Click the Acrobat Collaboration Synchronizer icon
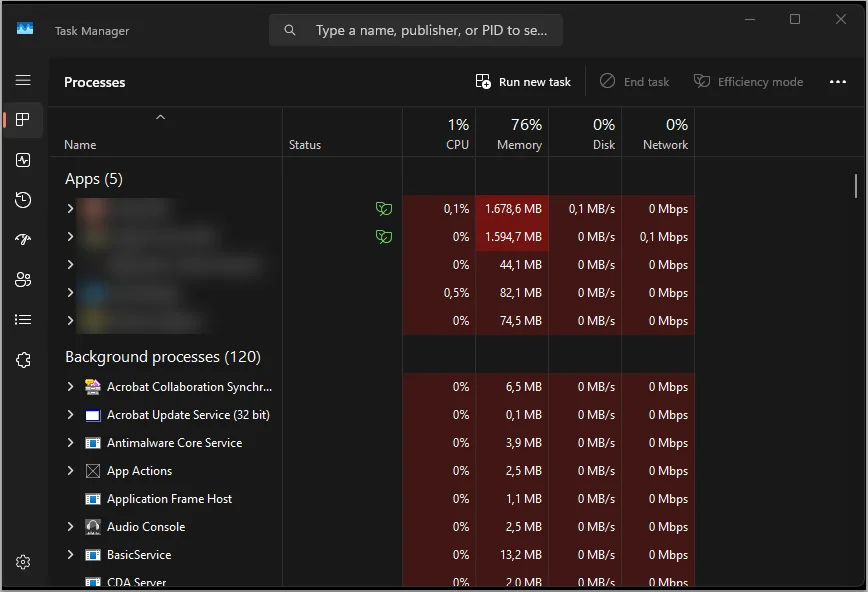This screenshot has height=592, width=868. coord(92,387)
